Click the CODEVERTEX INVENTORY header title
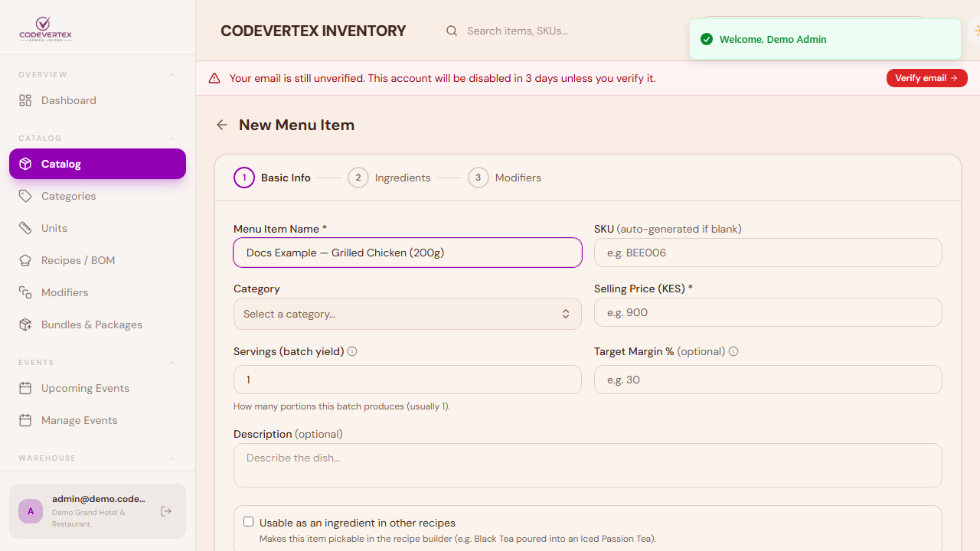Image resolution: width=980 pixels, height=551 pixels. click(313, 31)
